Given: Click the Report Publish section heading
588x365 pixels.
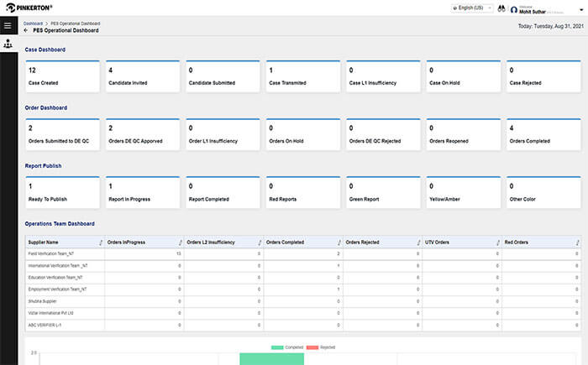Looking at the screenshot, I should point(43,165).
